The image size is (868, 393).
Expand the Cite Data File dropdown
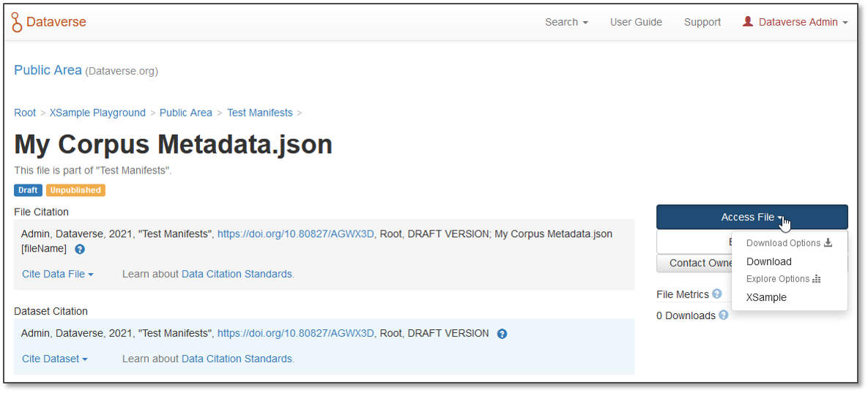click(x=58, y=274)
